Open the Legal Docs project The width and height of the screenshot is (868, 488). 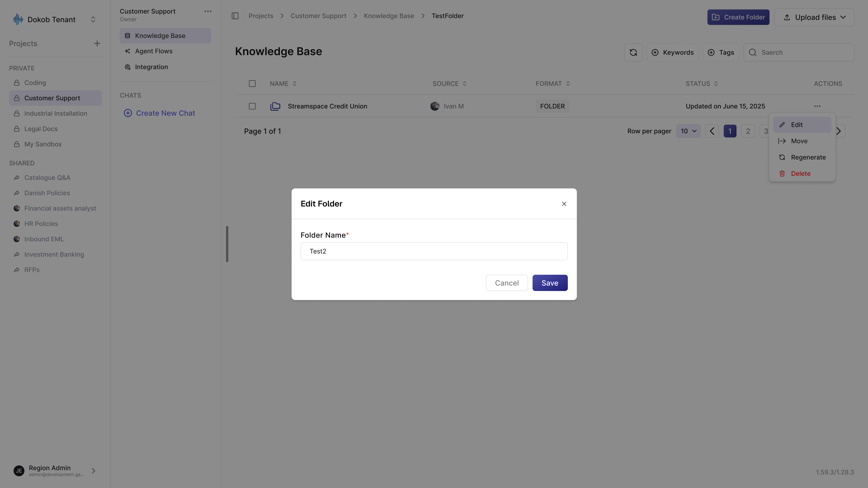click(x=55, y=129)
